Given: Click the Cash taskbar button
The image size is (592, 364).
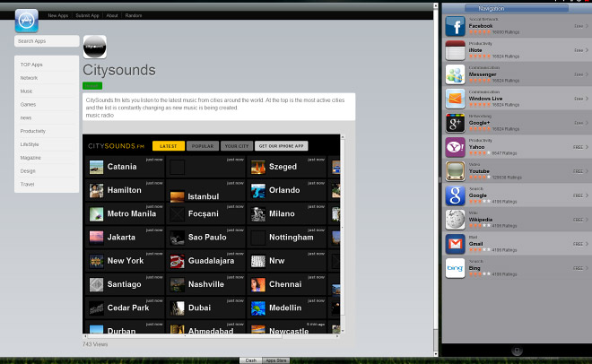Looking at the screenshot, I should tap(251, 360).
